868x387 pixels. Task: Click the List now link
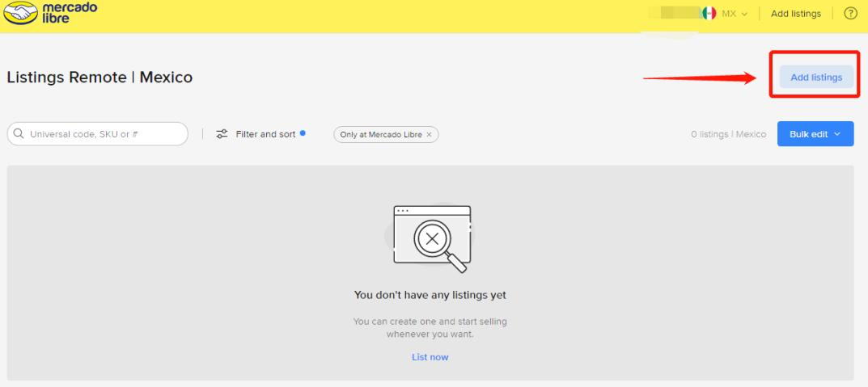[430, 357]
